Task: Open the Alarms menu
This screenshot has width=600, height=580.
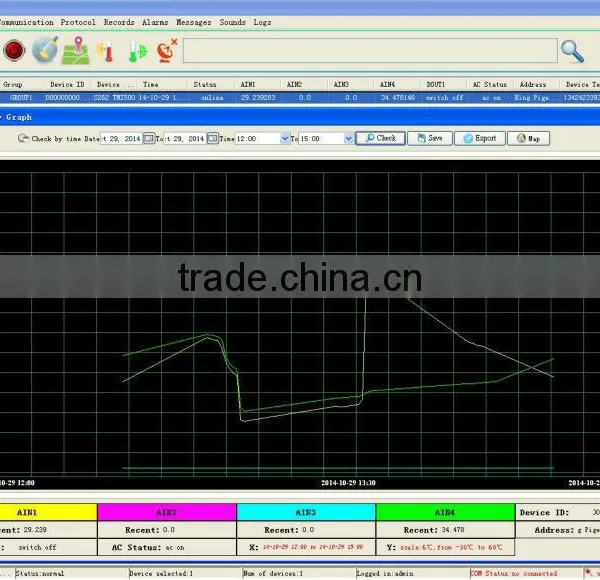Action: point(155,22)
